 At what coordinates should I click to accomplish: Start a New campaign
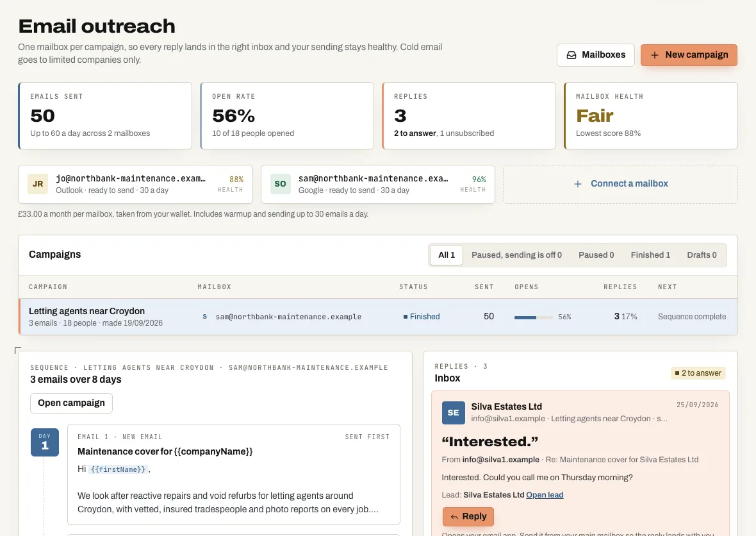click(x=689, y=55)
